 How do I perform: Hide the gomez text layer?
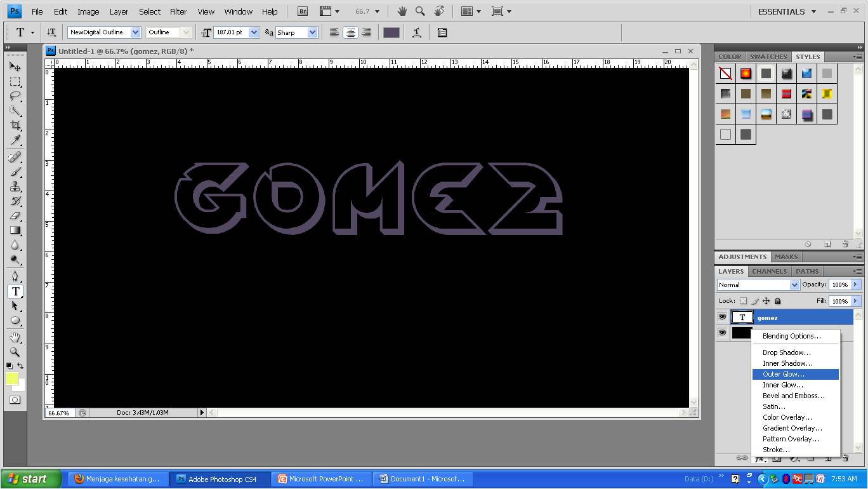coord(722,317)
